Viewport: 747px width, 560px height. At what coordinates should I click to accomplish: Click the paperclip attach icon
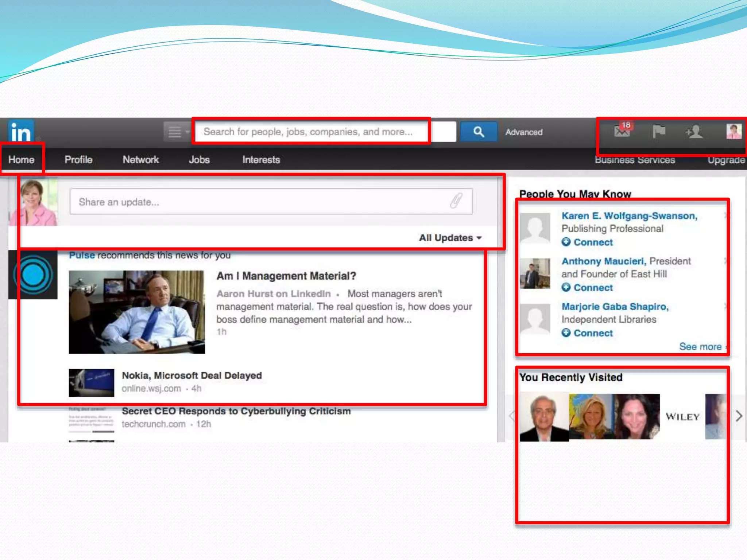click(456, 201)
